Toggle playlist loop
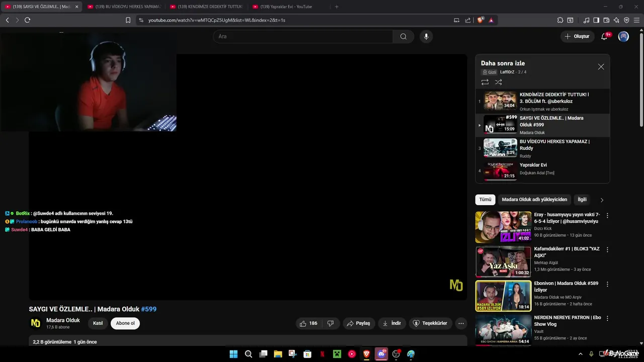Image resolution: width=644 pixels, height=362 pixels. tap(485, 82)
